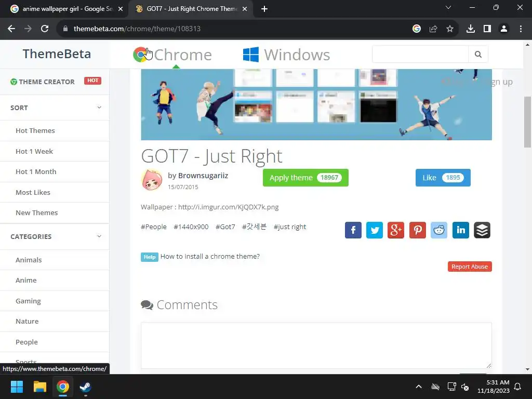Open Steam from taskbar

click(85, 387)
